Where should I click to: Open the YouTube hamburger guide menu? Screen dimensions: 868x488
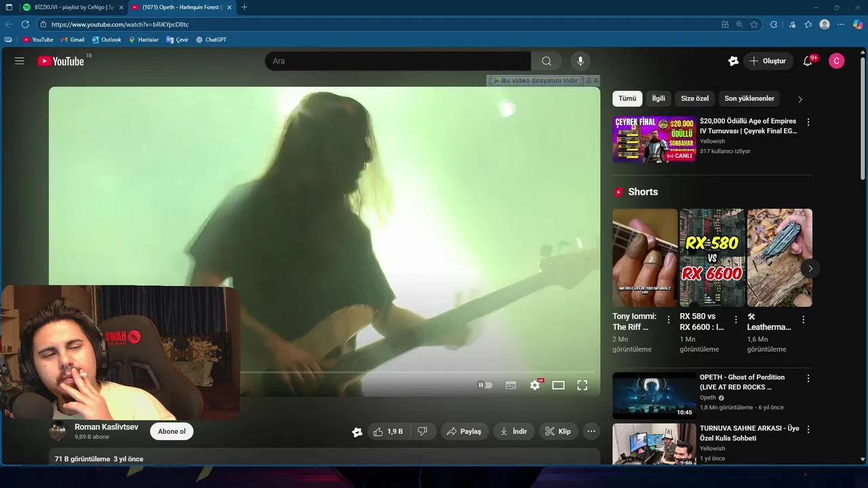pyautogui.click(x=20, y=61)
